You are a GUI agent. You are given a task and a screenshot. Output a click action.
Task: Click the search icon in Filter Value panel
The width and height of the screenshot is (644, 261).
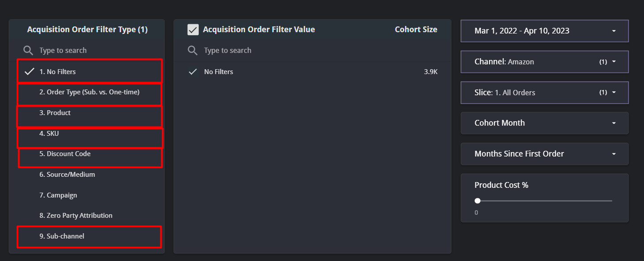pyautogui.click(x=193, y=50)
